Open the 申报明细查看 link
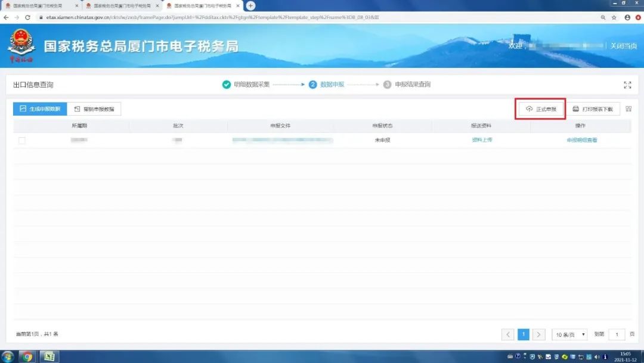Viewport: 644px width, 363px height. (x=581, y=140)
